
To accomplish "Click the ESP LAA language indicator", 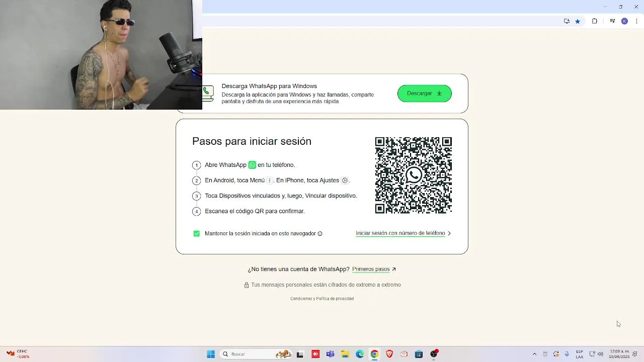I will pyautogui.click(x=580, y=354).
